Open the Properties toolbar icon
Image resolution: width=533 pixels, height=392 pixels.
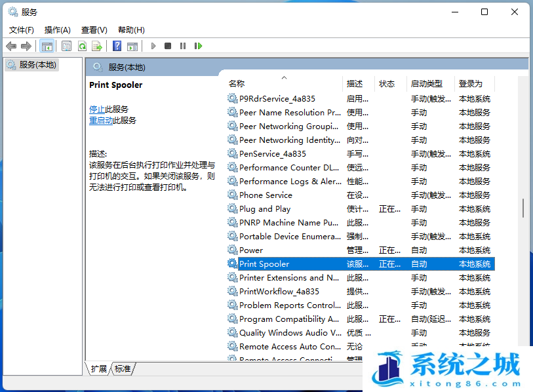(x=66, y=46)
